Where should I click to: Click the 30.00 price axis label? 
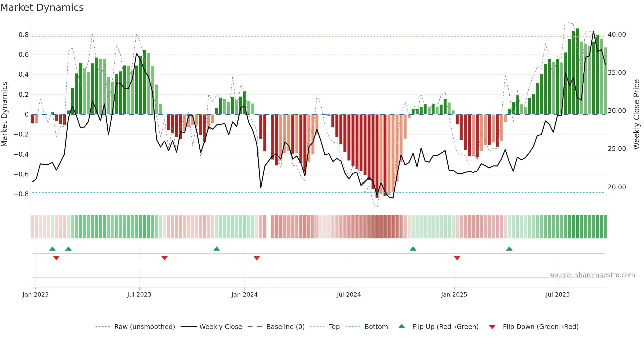pyautogui.click(x=617, y=111)
